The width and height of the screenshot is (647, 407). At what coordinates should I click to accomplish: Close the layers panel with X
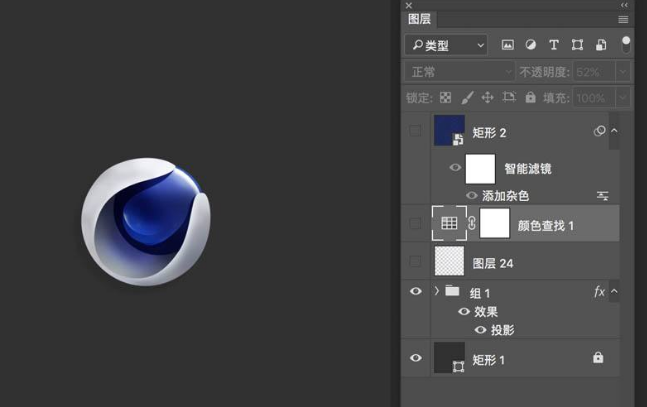409,5
